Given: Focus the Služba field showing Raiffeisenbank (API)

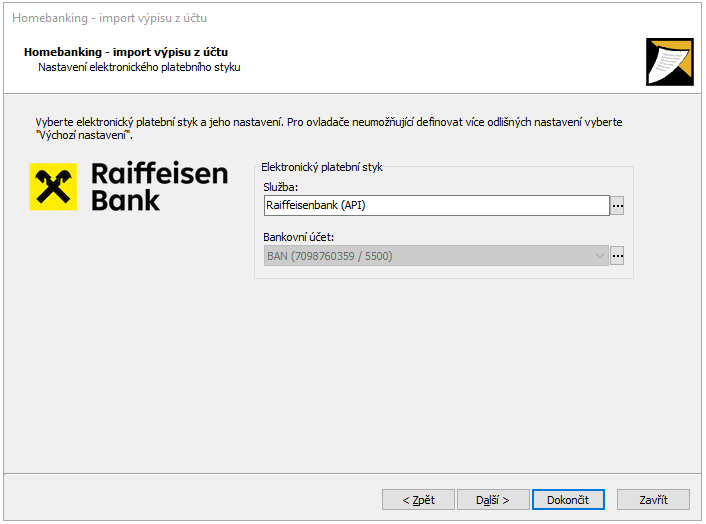Looking at the screenshot, I should coord(437,205).
